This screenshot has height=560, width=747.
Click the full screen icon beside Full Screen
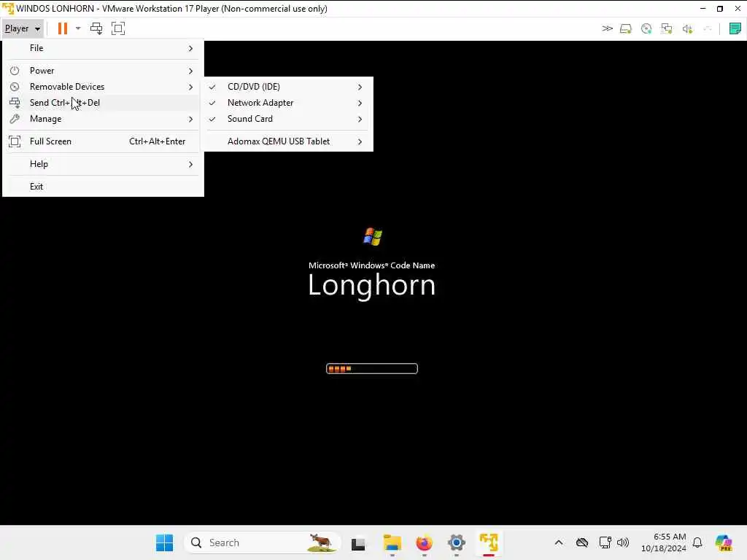click(x=15, y=141)
